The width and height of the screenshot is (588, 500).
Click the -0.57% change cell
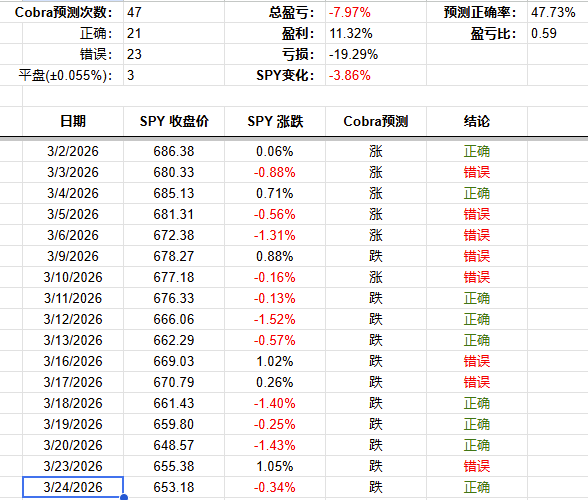coord(275,340)
